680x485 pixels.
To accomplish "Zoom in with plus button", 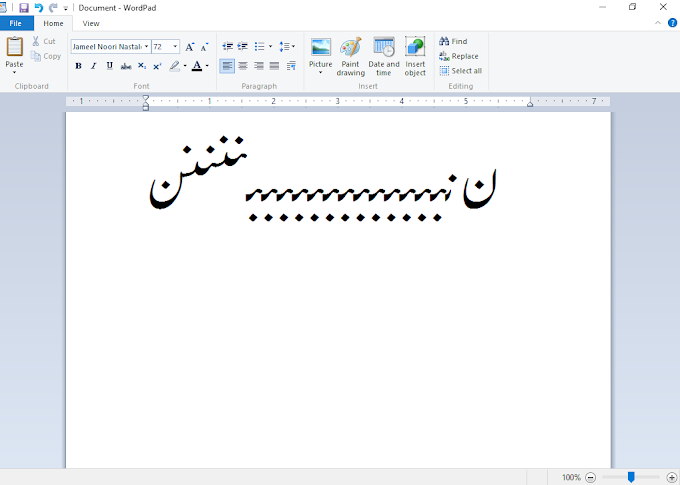I will coord(672,477).
